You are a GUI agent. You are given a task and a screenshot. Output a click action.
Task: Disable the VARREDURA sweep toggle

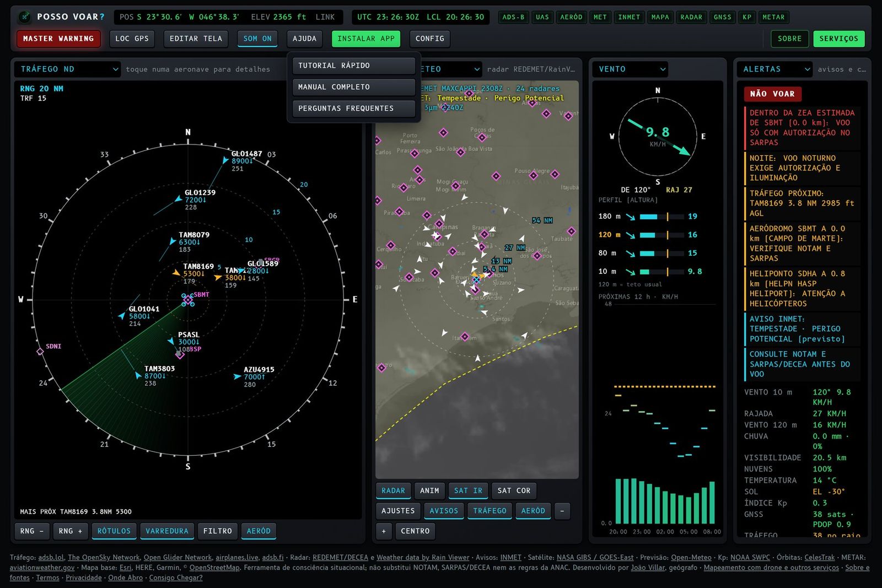[167, 531]
